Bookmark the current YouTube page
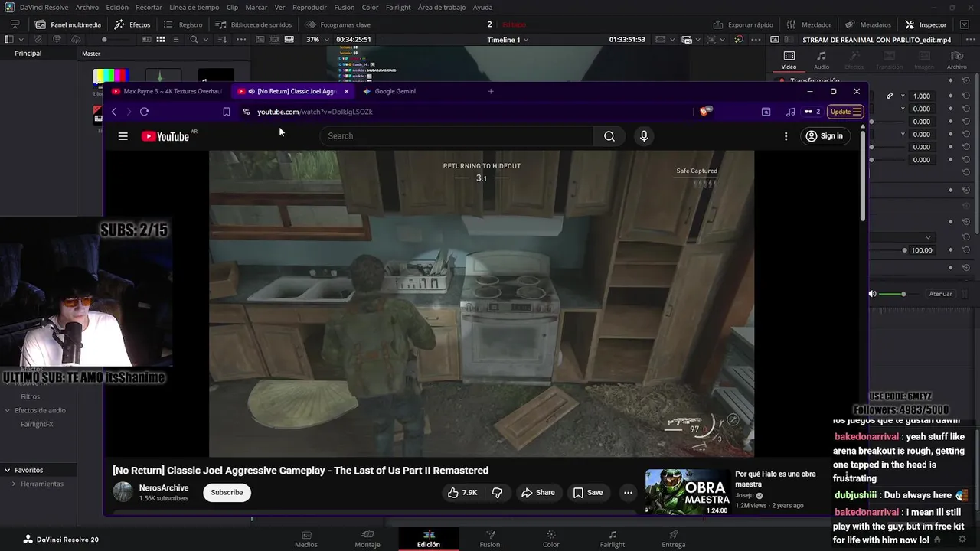 pos(226,112)
